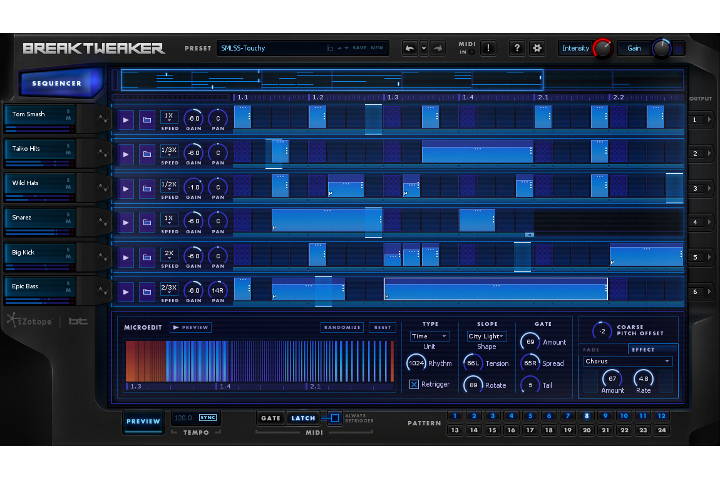Expand the Chorus effect dropdown
The height and width of the screenshot is (480, 720).
(x=628, y=361)
